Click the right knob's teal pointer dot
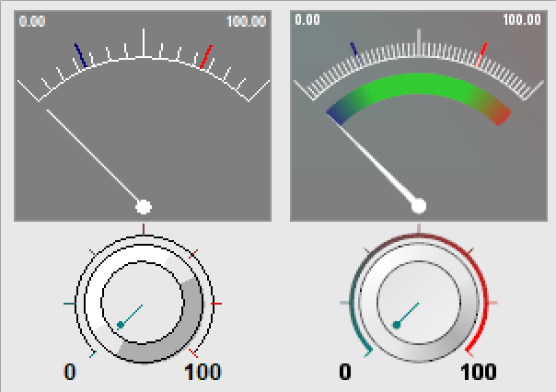 (397, 325)
